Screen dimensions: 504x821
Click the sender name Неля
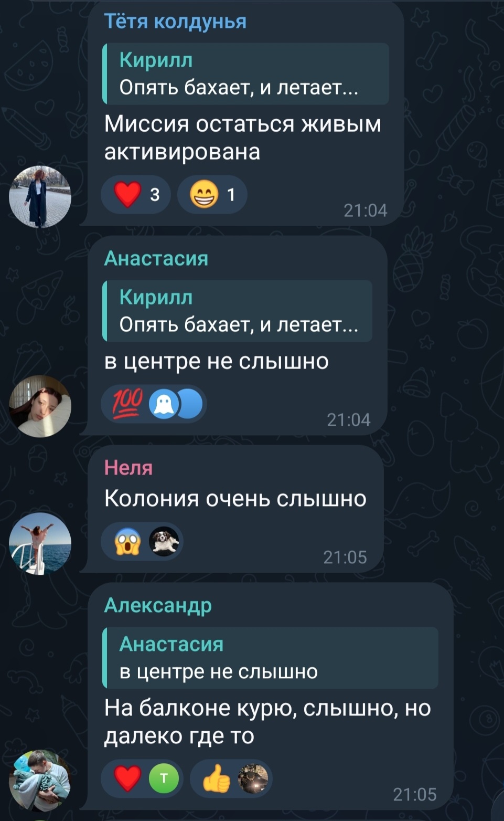[128, 467]
